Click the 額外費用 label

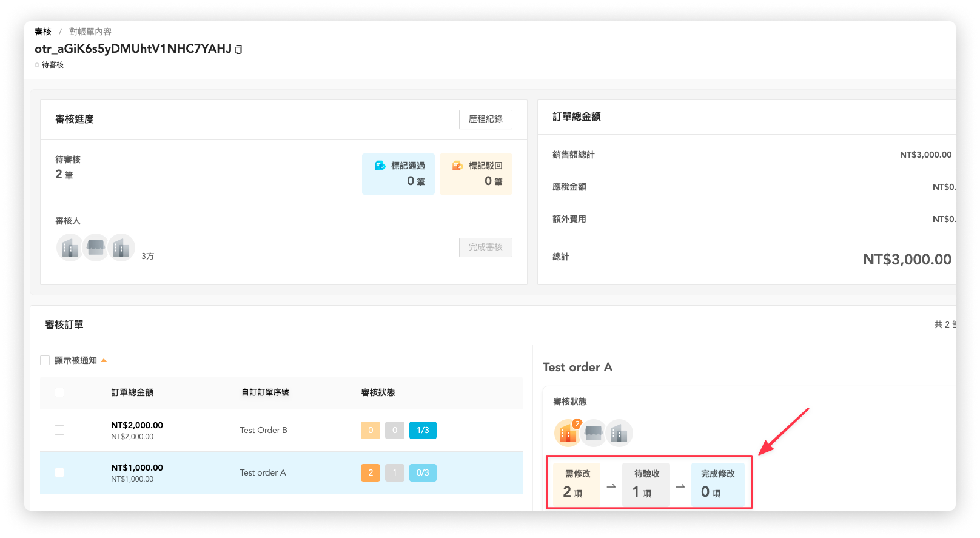coord(569,219)
